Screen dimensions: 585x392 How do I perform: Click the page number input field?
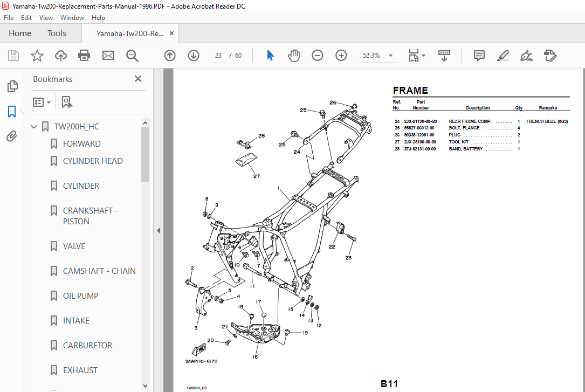coord(218,56)
